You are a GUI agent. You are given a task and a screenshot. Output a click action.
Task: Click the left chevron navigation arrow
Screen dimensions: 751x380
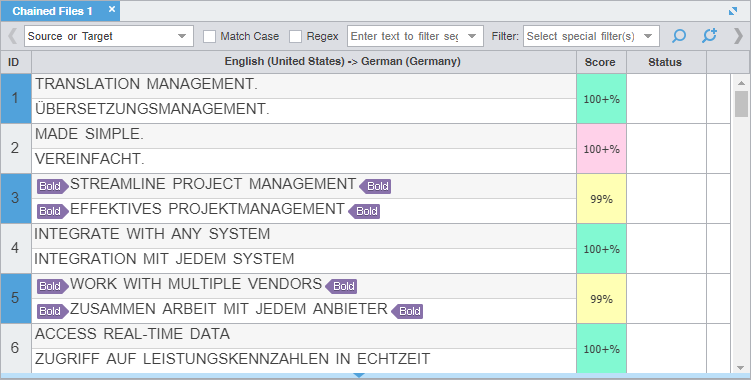(x=13, y=36)
